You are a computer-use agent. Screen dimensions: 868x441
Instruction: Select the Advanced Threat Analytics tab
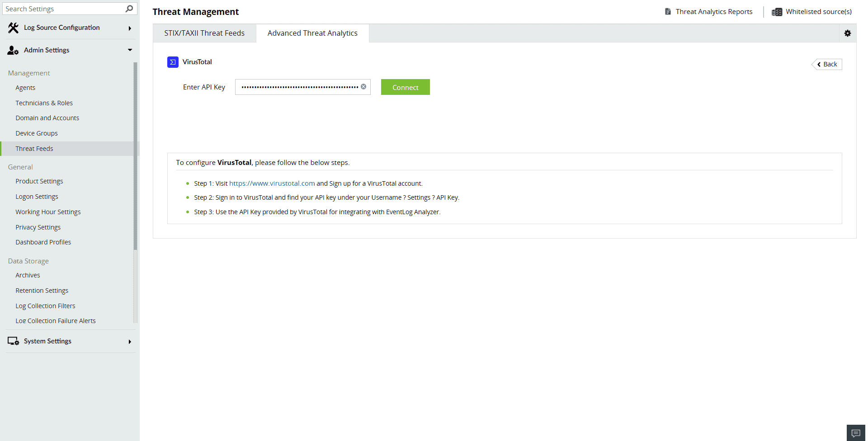pos(312,33)
